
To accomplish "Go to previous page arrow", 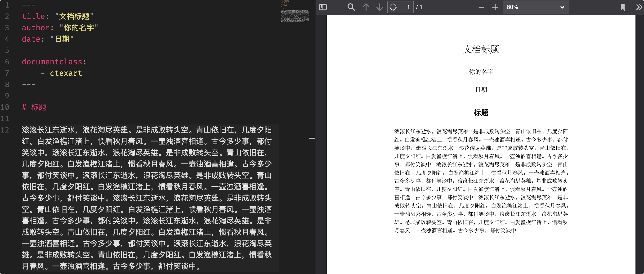I will pyautogui.click(x=366, y=7).
